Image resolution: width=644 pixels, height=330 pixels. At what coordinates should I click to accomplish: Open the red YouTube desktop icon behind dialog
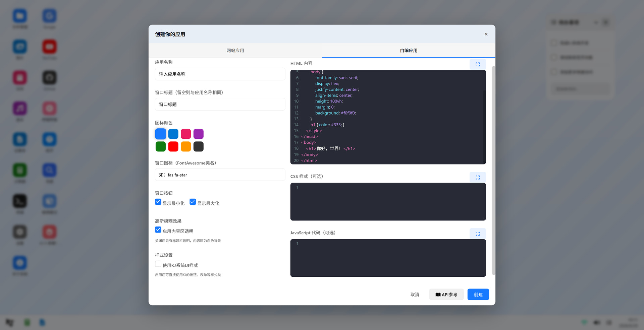(49, 47)
